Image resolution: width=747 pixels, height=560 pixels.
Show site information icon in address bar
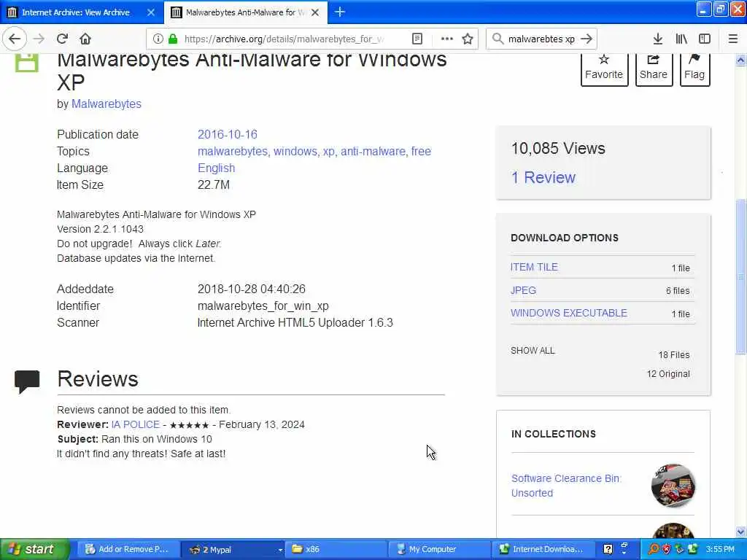[x=158, y=39]
